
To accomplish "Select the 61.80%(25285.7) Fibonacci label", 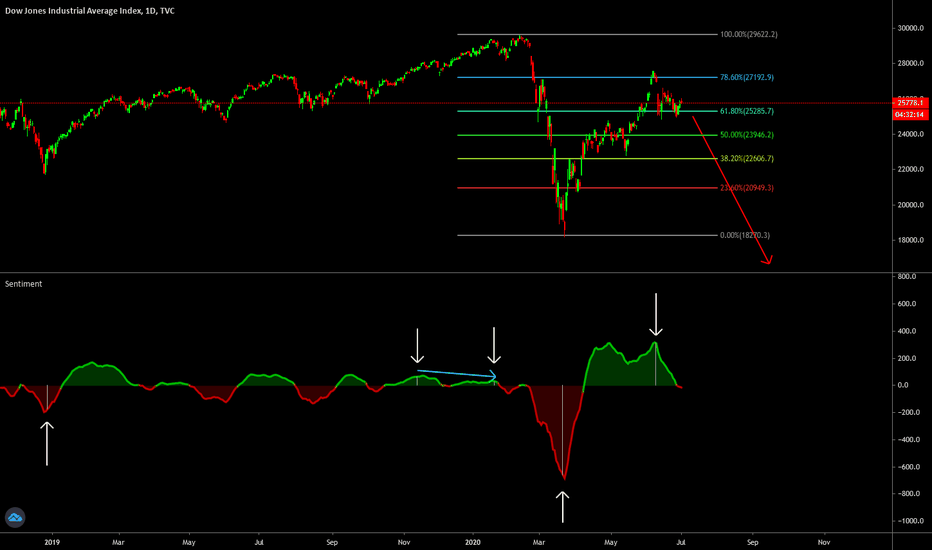I will (x=747, y=111).
